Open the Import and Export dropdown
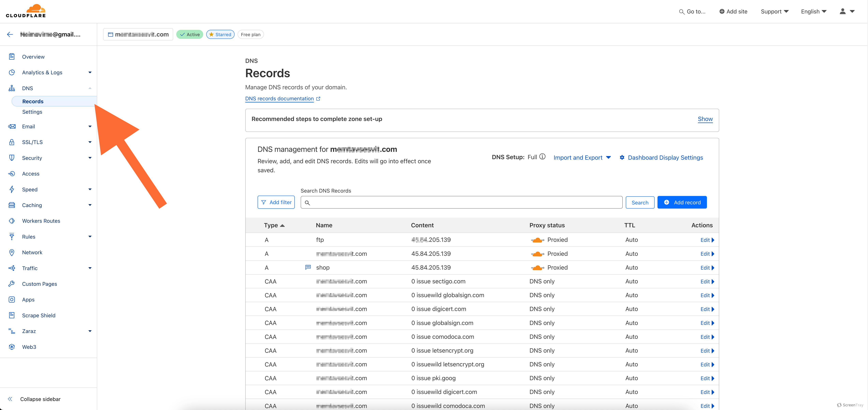This screenshot has width=868, height=410. point(582,158)
